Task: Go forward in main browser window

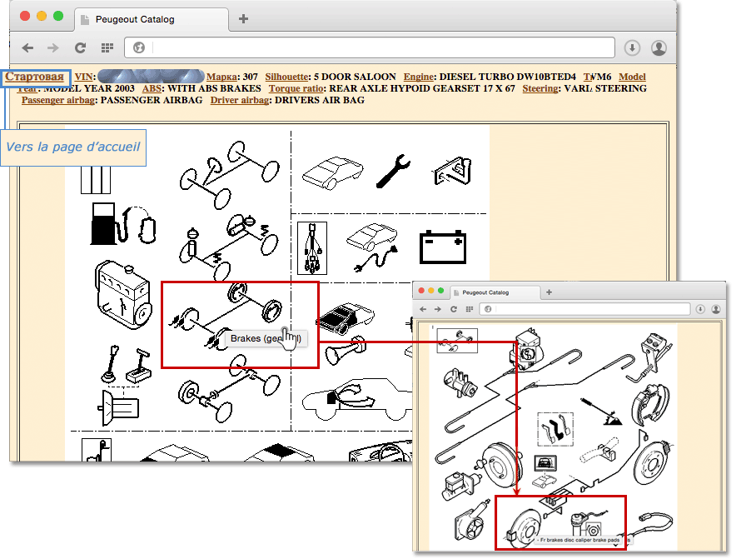Action: pyautogui.click(x=53, y=47)
